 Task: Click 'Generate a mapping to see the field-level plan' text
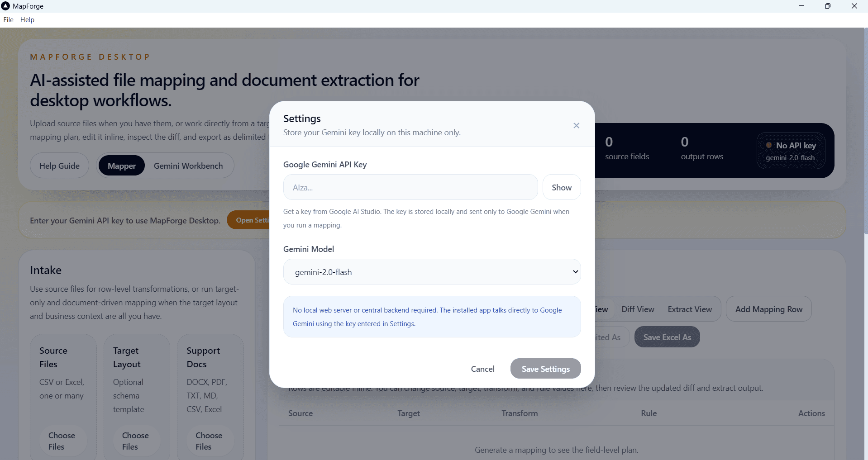tap(557, 450)
